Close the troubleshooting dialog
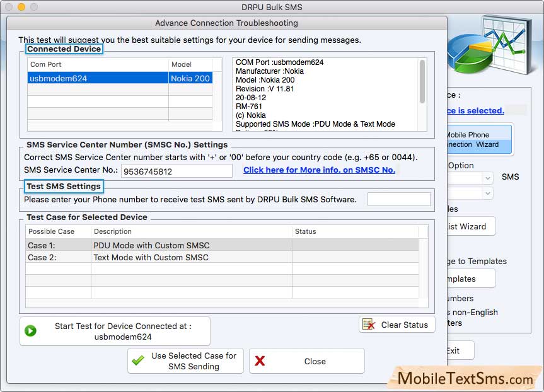 point(307,361)
